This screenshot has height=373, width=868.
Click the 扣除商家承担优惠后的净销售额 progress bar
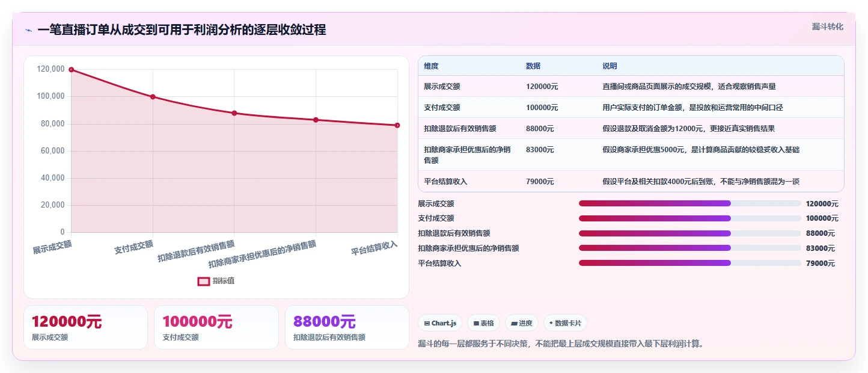689,248
